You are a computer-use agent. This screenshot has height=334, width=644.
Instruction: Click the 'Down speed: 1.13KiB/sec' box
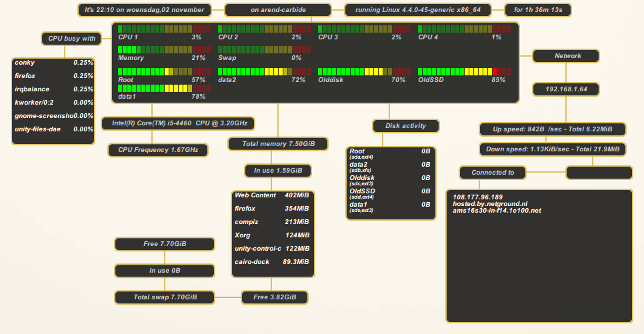[x=553, y=149]
